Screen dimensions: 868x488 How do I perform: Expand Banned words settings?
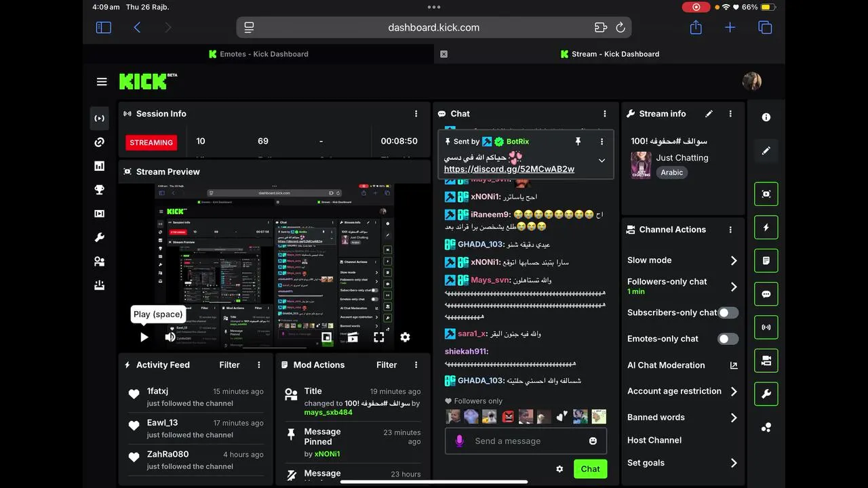click(734, 418)
